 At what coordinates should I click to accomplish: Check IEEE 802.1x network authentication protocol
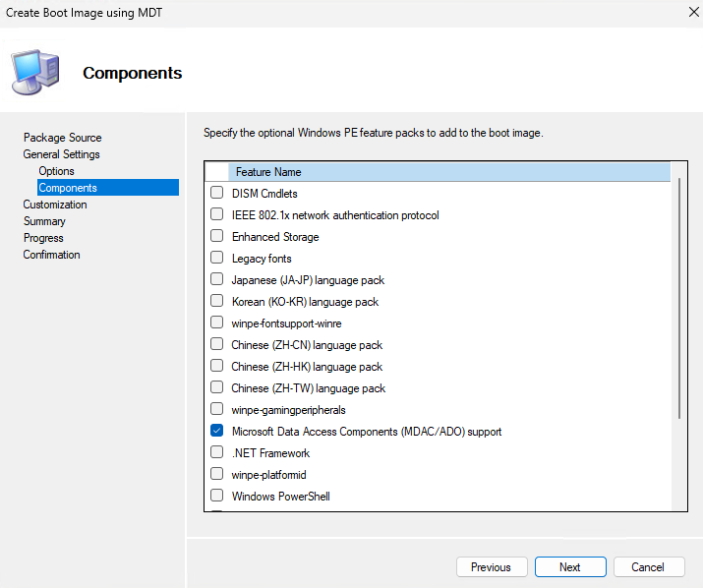217,215
